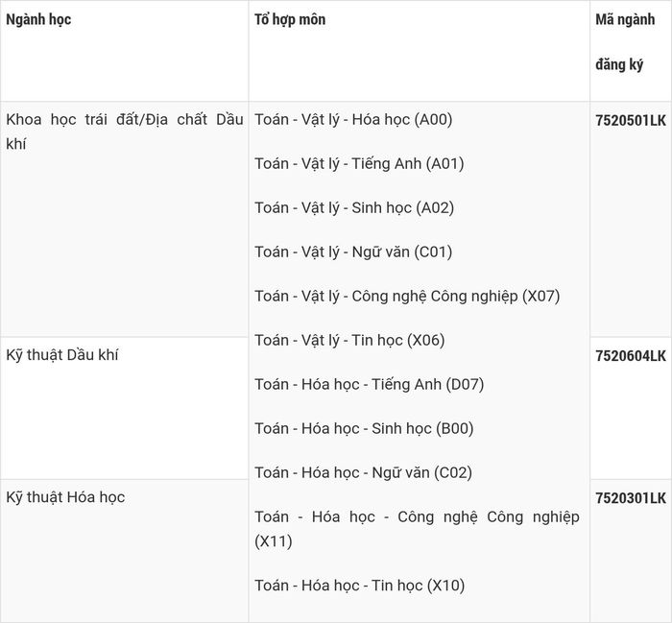Click 'Toán - Vật lý - Ngữ văn (C01)'
This screenshot has width=672, height=623.
(353, 252)
